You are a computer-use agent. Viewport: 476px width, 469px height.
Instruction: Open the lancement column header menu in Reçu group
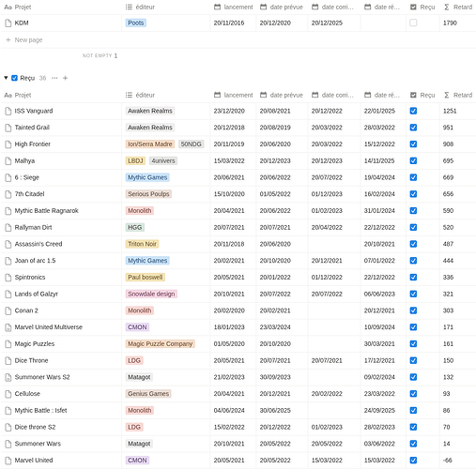pyautogui.click(x=233, y=95)
